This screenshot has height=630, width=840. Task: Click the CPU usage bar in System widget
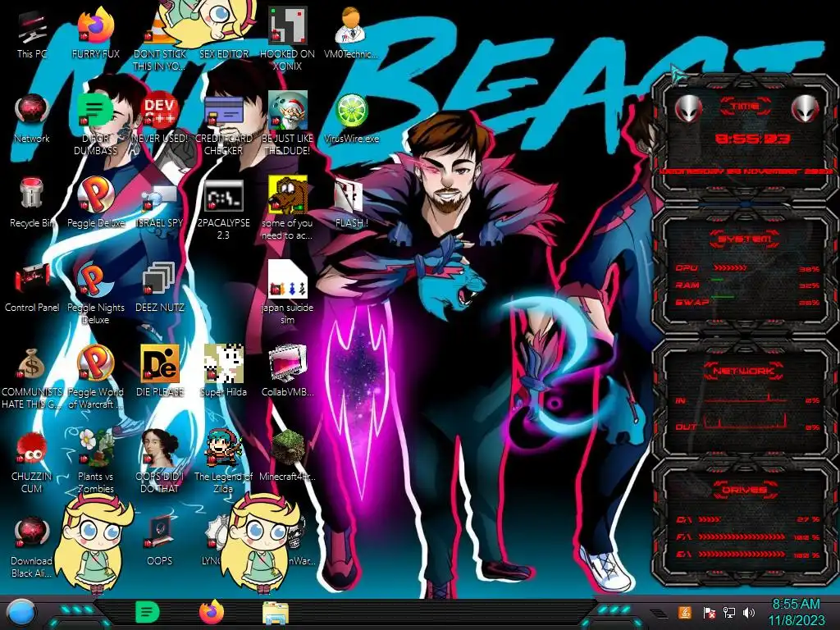[x=730, y=267]
